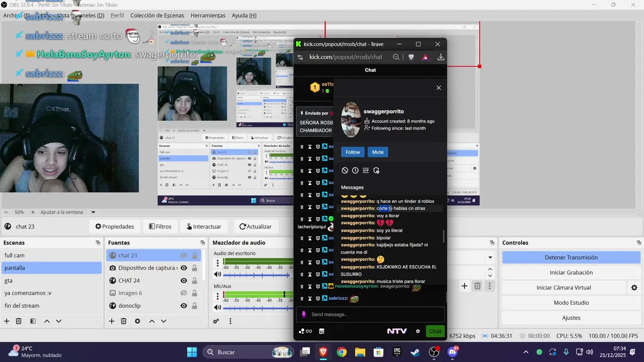Open scene filters icon in Escenas toolbar
The image size is (644, 362).
coord(33,321)
